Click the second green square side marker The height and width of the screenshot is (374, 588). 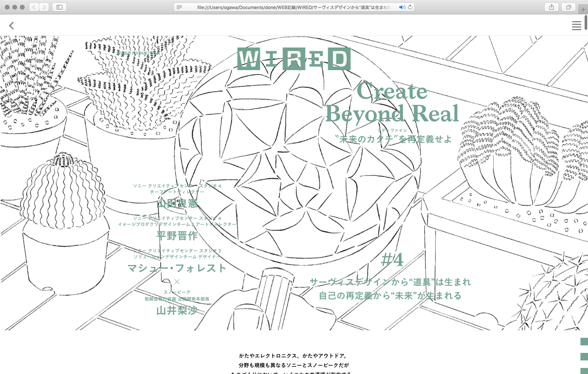[584, 357]
